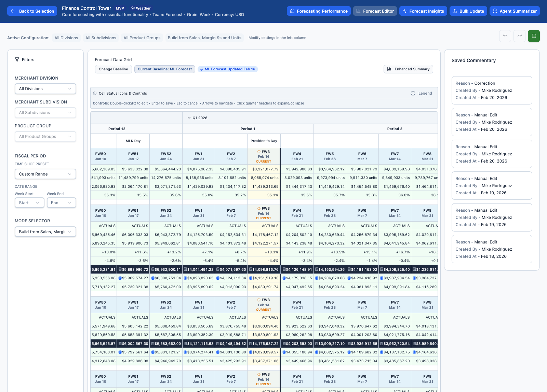Select the ML Forecast Updated Feb 16 badge
The image size is (547, 392).
(227, 69)
